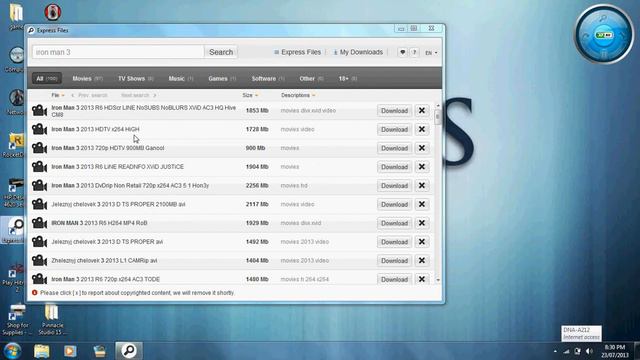
Task: Launch Windows Media Player from taskbar
Action: 70,351
